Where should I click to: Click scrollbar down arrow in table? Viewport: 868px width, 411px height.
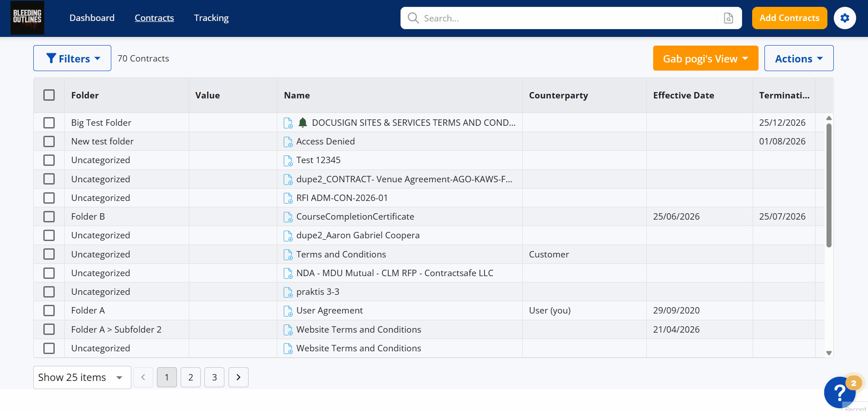coord(829,353)
